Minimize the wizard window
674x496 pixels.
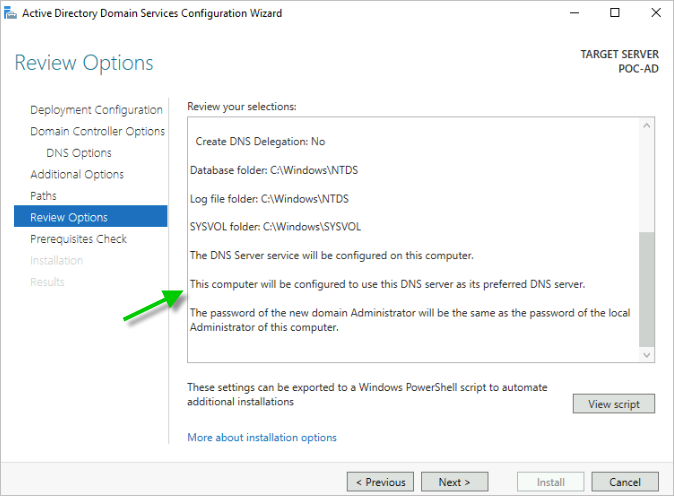[x=574, y=13]
